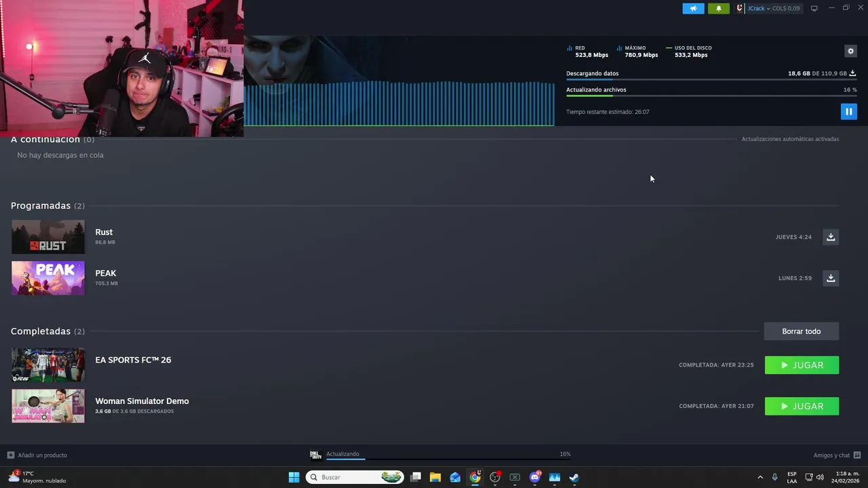This screenshot has height=488, width=868.
Task: Click the microphone tray icon
Action: [x=774, y=477]
